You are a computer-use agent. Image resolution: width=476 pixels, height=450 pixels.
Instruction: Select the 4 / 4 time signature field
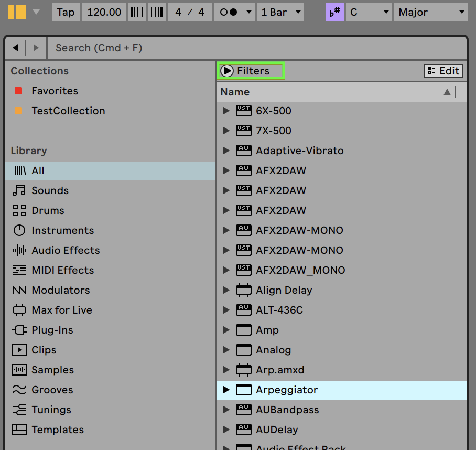pos(190,12)
